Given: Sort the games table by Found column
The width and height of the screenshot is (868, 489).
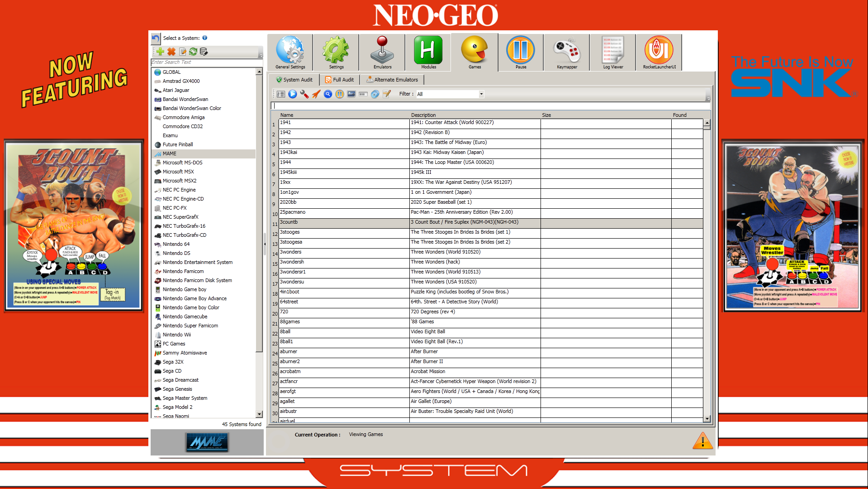Looking at the screenshot, I should pyautogui.click(x=687, y=115).
